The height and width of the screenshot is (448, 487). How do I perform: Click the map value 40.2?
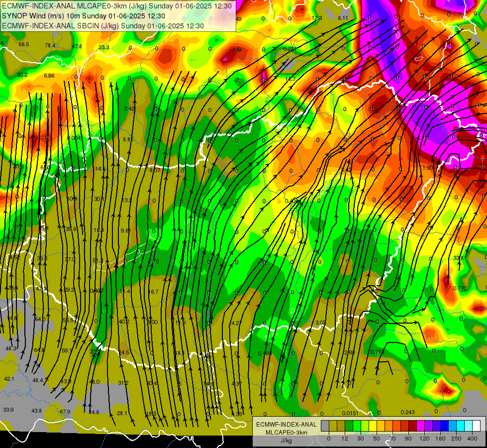click(124, 322)
